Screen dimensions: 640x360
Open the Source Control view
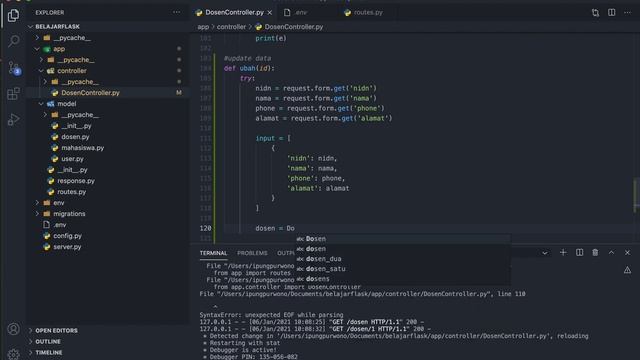point(13,67)
